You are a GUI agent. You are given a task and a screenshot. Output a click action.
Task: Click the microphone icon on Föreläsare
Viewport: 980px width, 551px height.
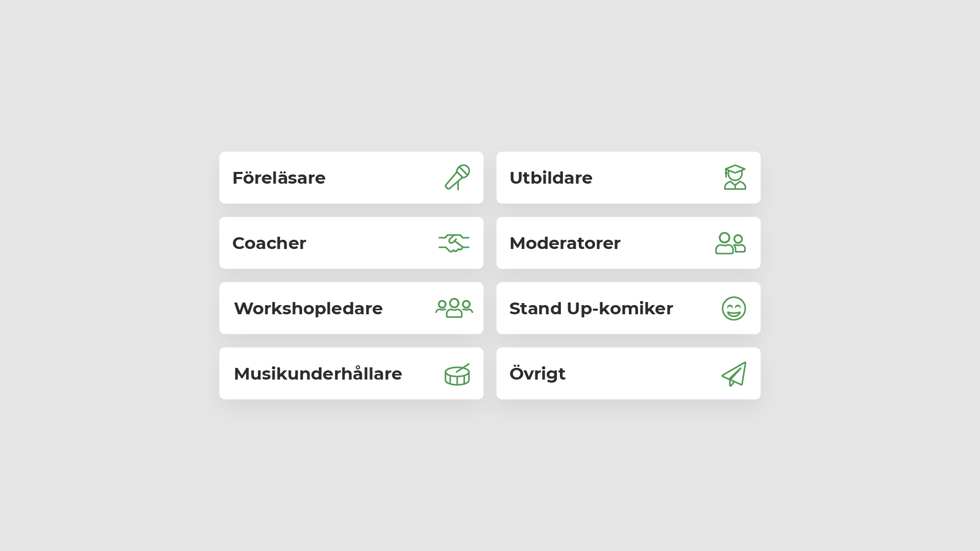457,178
